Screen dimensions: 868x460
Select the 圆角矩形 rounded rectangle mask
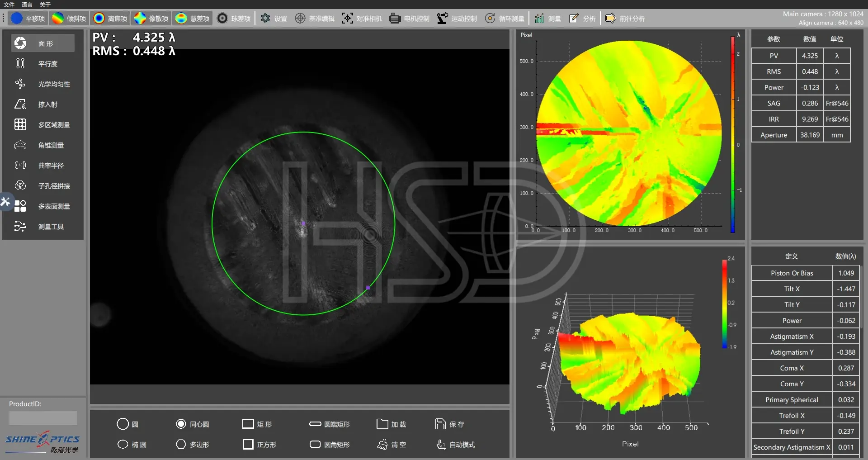[330, 445]
